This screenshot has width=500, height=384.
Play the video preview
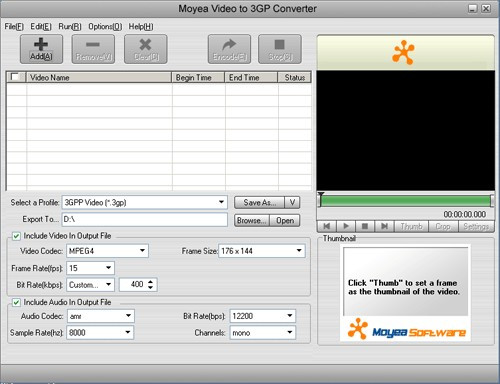pyautogui.click(x=346, y=226)
